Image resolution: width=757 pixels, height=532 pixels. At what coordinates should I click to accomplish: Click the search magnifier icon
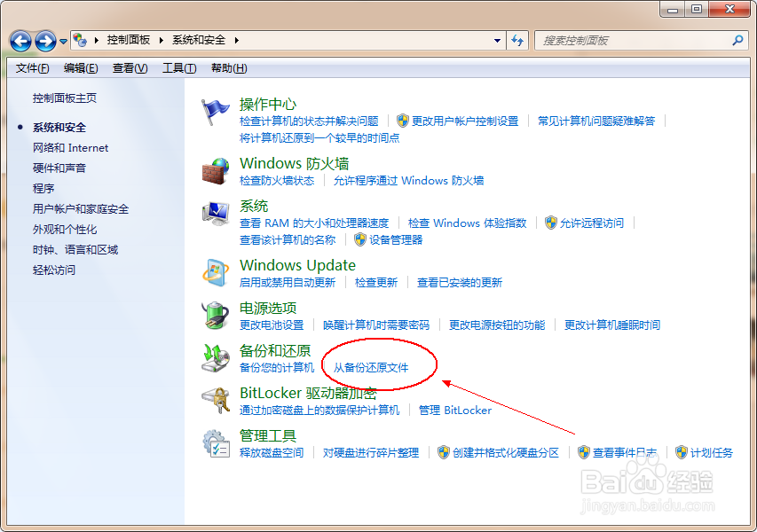pos(738,40)
